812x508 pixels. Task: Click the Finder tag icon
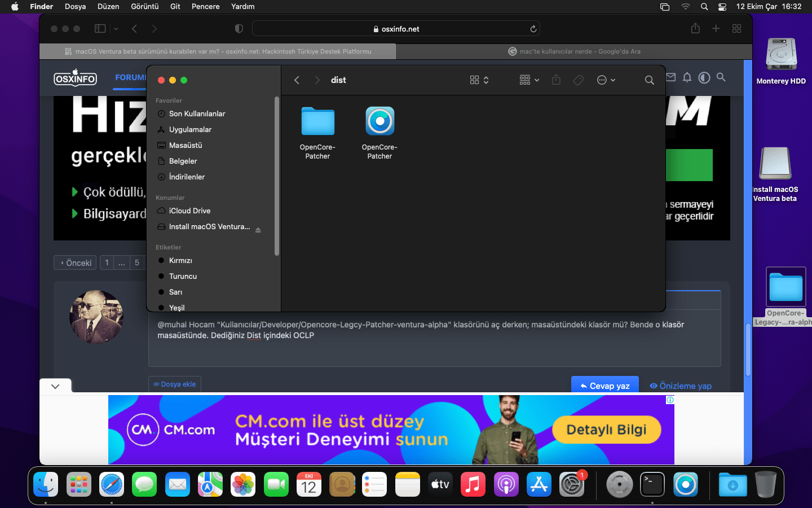pyautogui.click(x=578, y=80)
